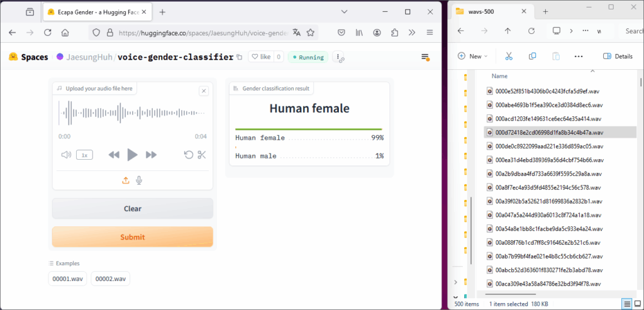Switch to large icons view in Explorer
This screenshot has height=310, width=644.
tap(638, 304)
